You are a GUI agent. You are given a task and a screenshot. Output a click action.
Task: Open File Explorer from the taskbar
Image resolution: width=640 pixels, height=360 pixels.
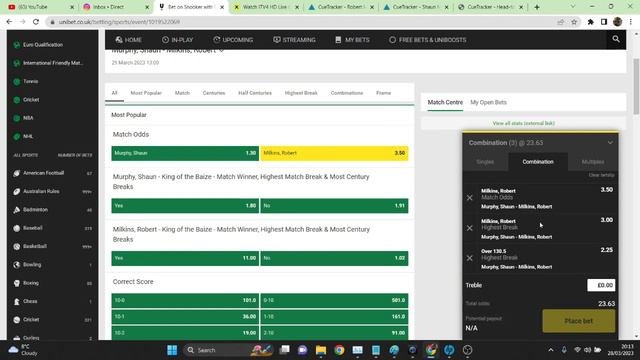tap(321, 350)
